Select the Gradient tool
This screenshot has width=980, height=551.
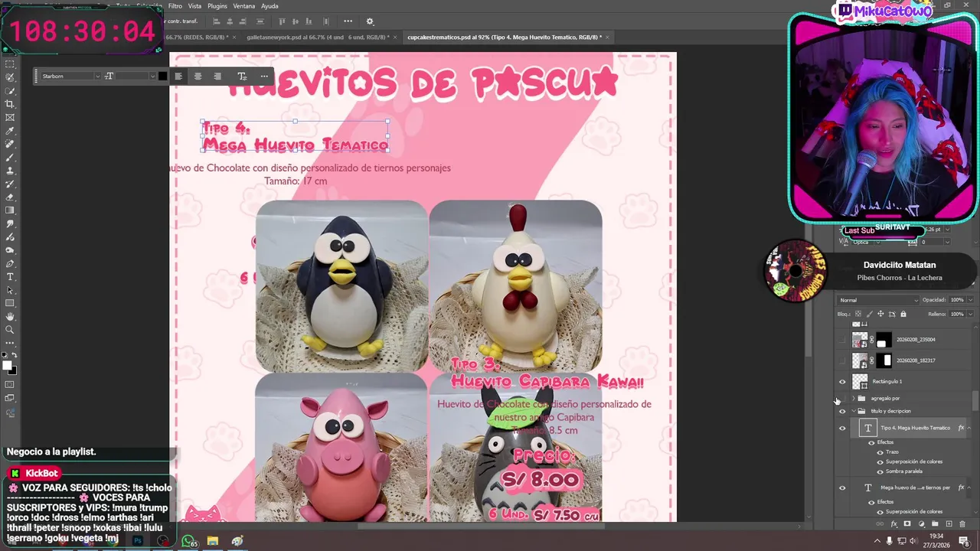point(10,210)
